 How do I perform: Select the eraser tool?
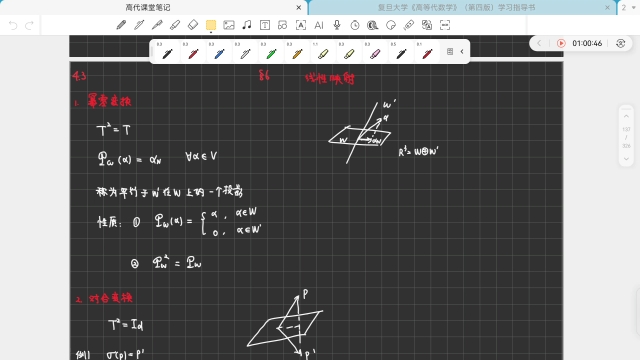[193, 25]
